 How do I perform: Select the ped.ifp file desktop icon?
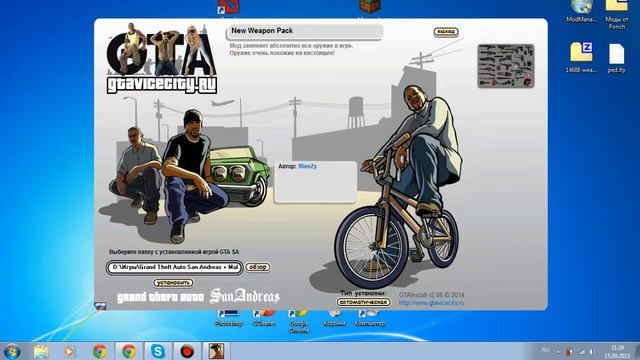[x=616, y=58]
